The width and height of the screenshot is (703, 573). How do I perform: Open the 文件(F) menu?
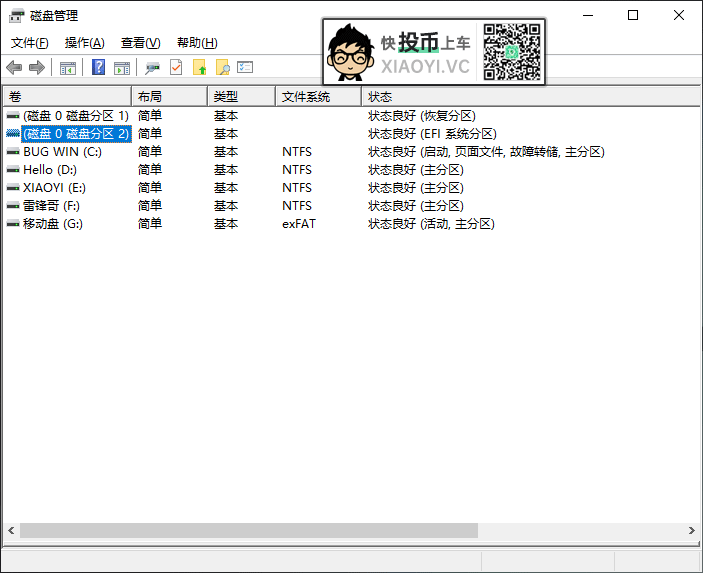tap(29, 43)
